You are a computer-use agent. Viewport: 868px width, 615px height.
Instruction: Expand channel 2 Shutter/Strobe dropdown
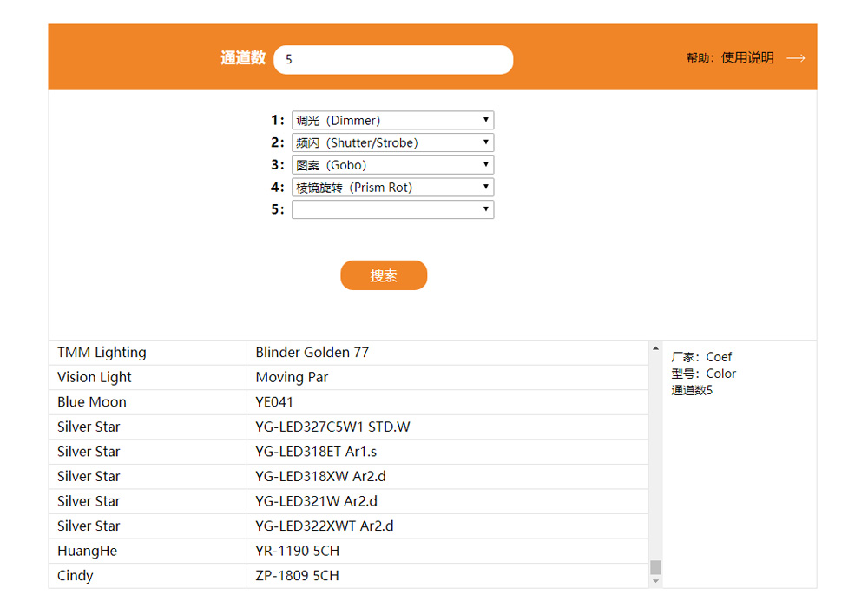pyautogui.click(x=392, y=142)
